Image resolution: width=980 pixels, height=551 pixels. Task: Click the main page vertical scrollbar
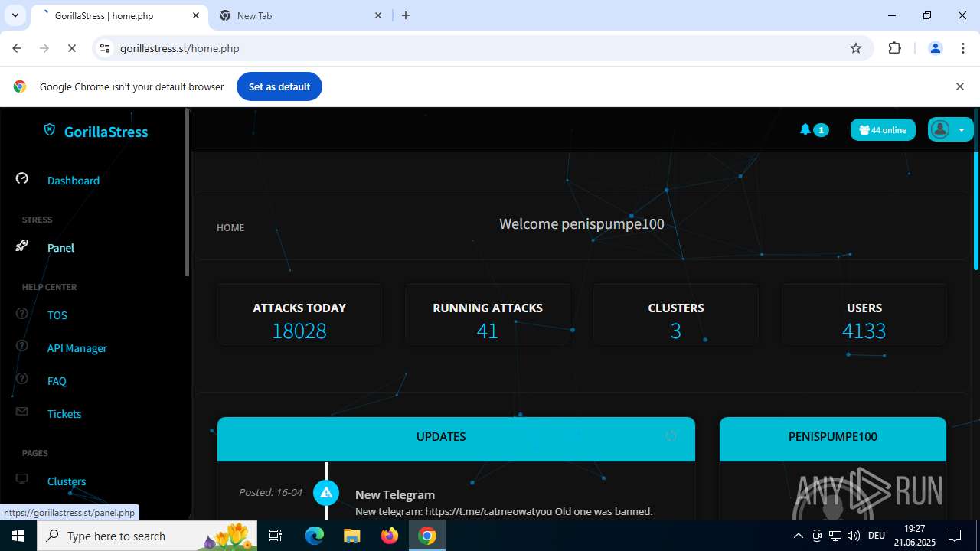[976, 210]
